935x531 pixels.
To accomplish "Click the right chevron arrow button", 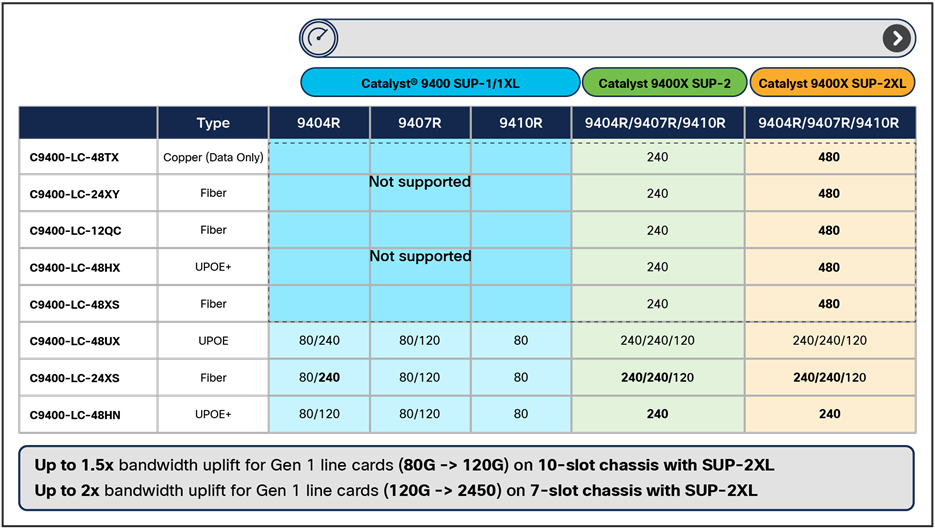I will coord(896,38).
